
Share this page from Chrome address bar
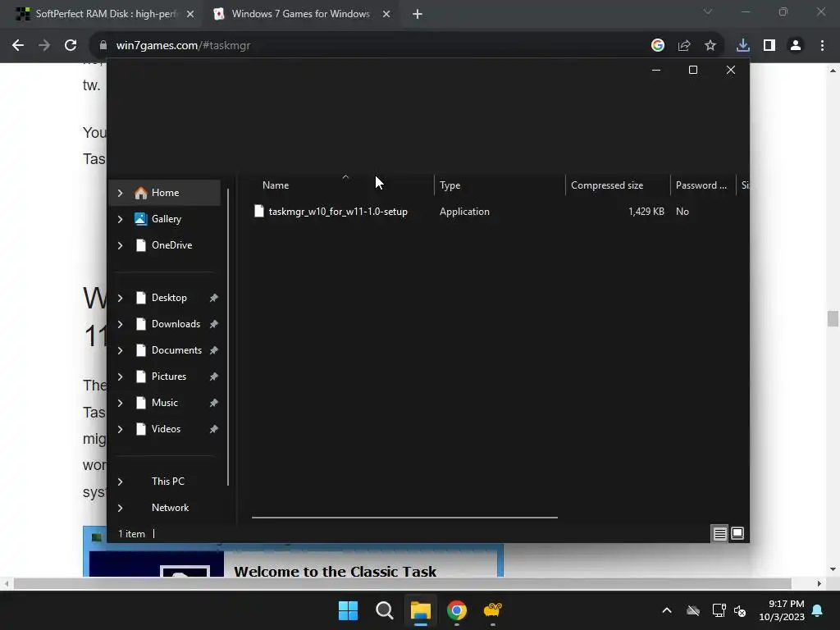(684, 46)
